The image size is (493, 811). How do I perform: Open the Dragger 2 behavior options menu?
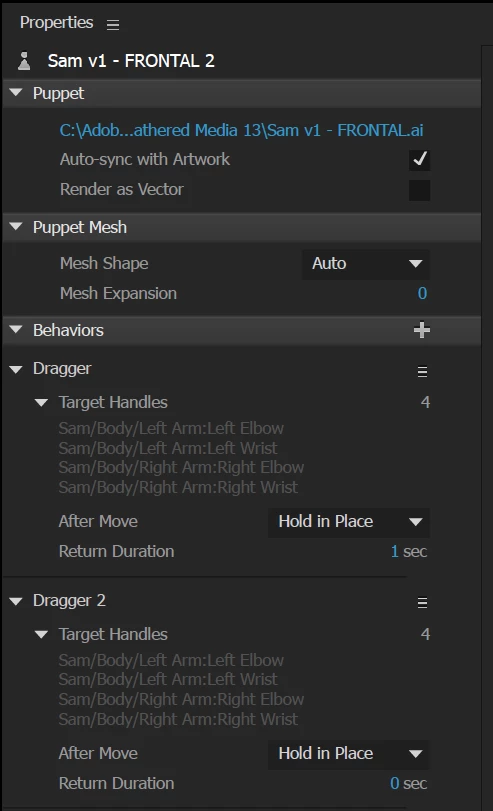click(x=422, y=603)
